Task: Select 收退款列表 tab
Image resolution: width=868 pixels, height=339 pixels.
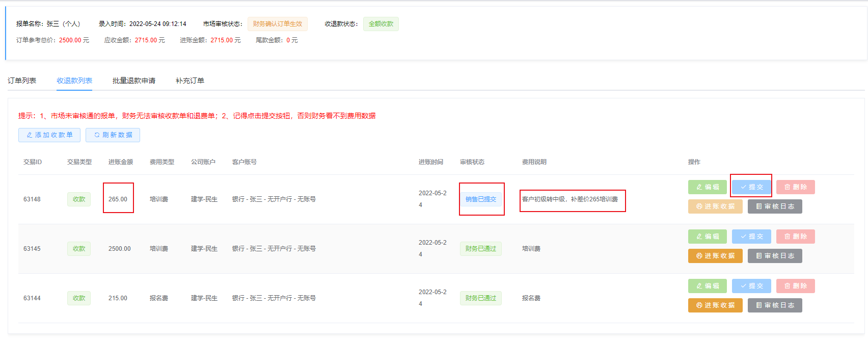Action: pyautogui.click(x=74, y=81)
